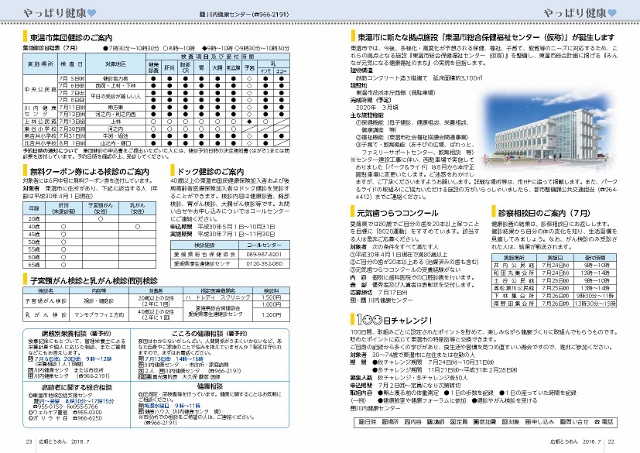This screenshot has height=453, width=640.
Task: Click the 7月11日 date cell
Action: pyautogui.click(x=71, y=107)
